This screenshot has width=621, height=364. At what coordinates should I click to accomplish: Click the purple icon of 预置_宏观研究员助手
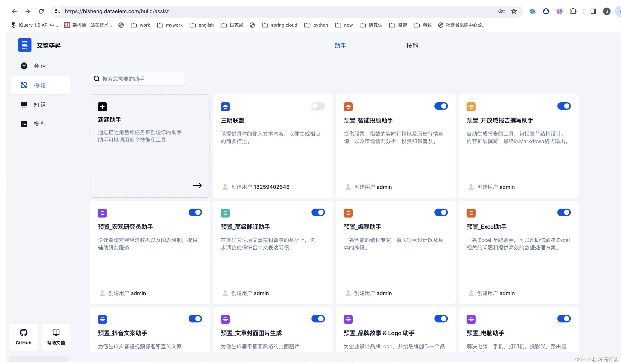(102, 213)
